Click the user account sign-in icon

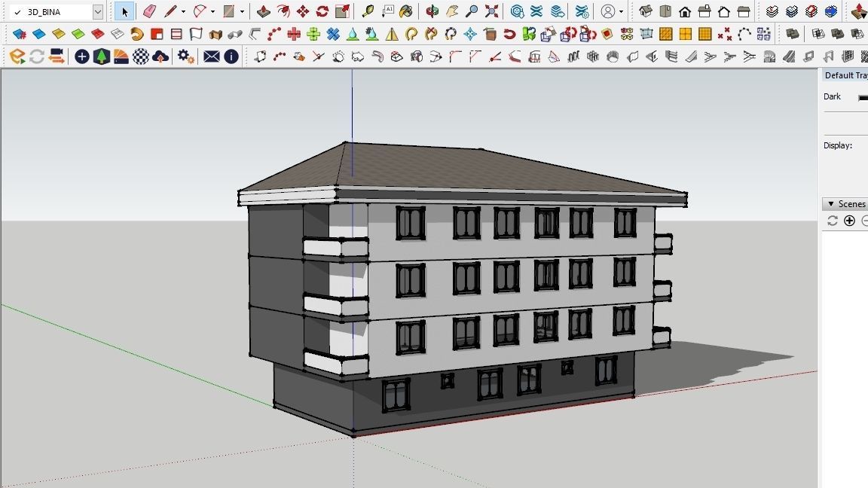pos(608,11)
